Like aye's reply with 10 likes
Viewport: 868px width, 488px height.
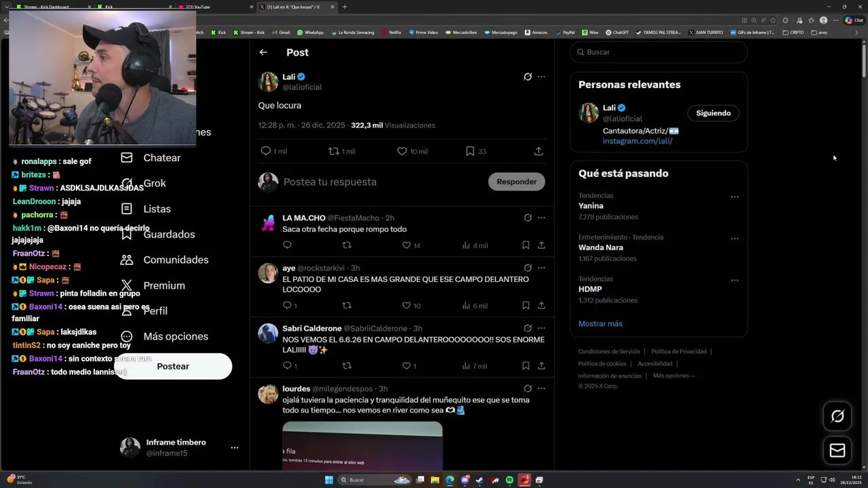pos(411,306)
